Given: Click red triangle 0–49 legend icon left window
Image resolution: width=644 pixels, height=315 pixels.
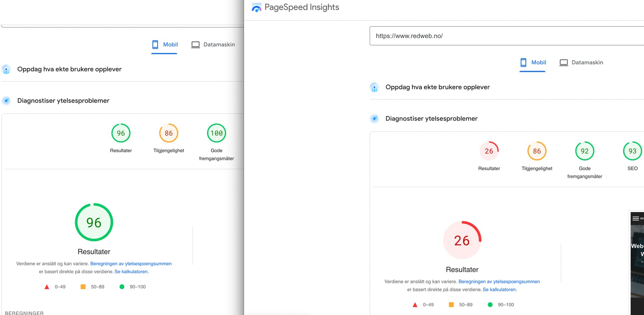Looking at the screenshot, I should (x=47, y=287).
